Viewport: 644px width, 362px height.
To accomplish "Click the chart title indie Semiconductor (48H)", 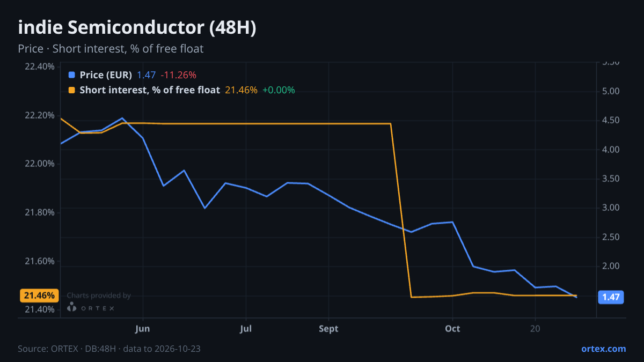I will [137, 27].
